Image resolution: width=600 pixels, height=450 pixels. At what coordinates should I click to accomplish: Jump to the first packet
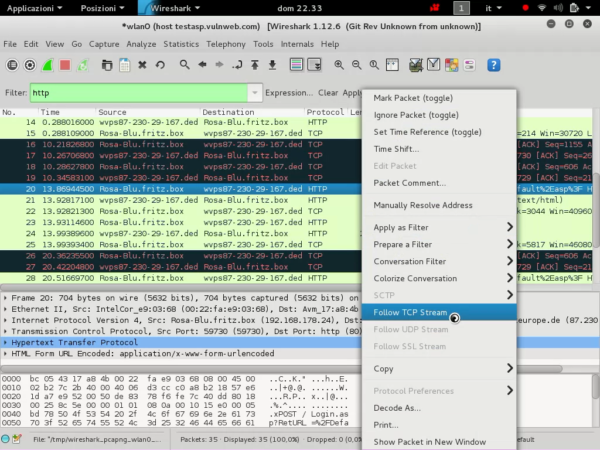pos(254,65)
